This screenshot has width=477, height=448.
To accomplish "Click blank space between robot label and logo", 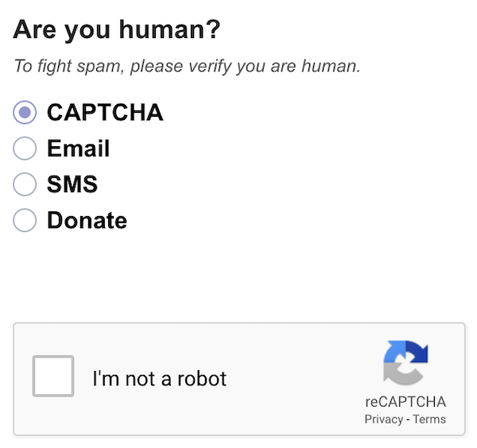I will click(302, 379).
